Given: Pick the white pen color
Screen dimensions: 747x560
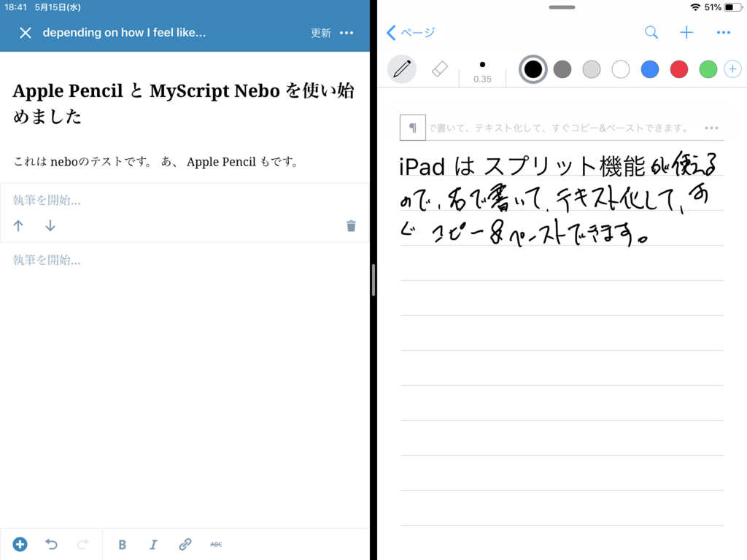Looking at the screenshot, I should click(x=621, y=69).
